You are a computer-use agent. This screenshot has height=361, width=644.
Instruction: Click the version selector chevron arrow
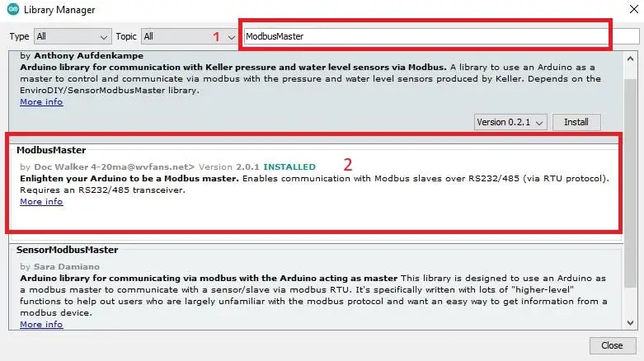539,123
